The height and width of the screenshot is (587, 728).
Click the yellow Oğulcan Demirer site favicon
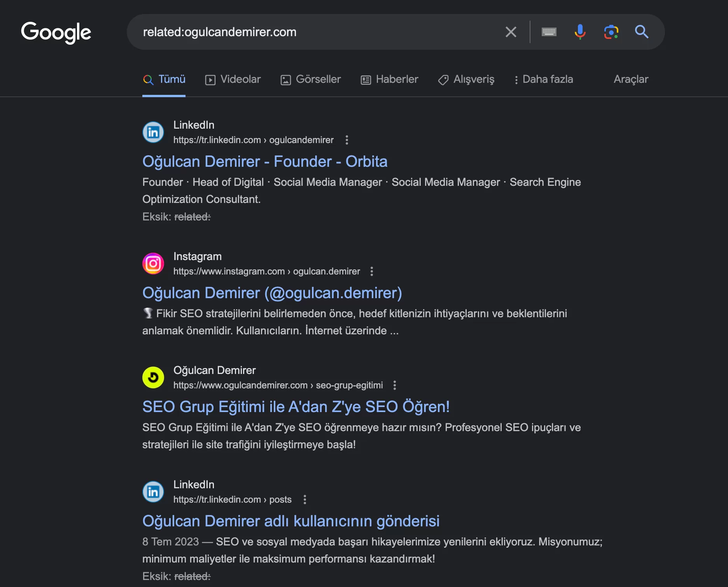153,377
